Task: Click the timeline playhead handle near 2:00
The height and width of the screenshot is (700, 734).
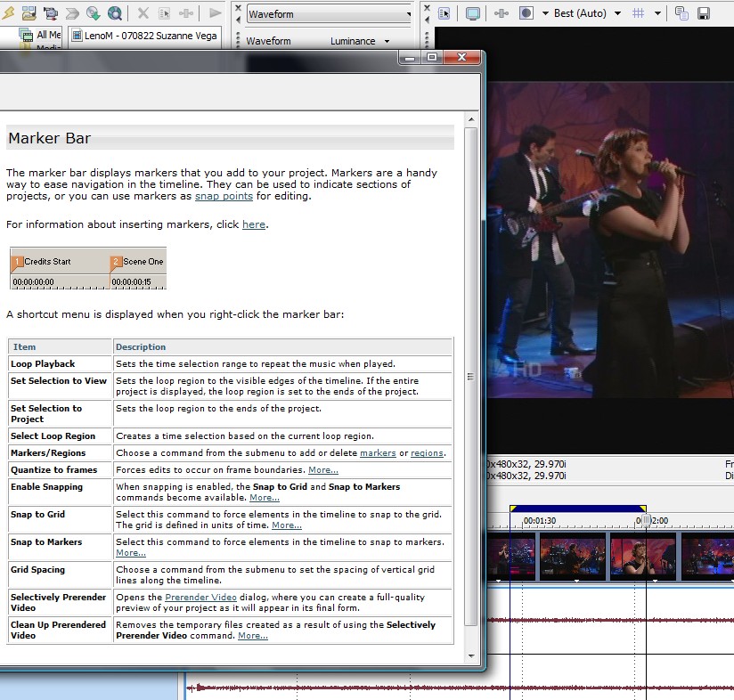Action: [x=646, y=520]
